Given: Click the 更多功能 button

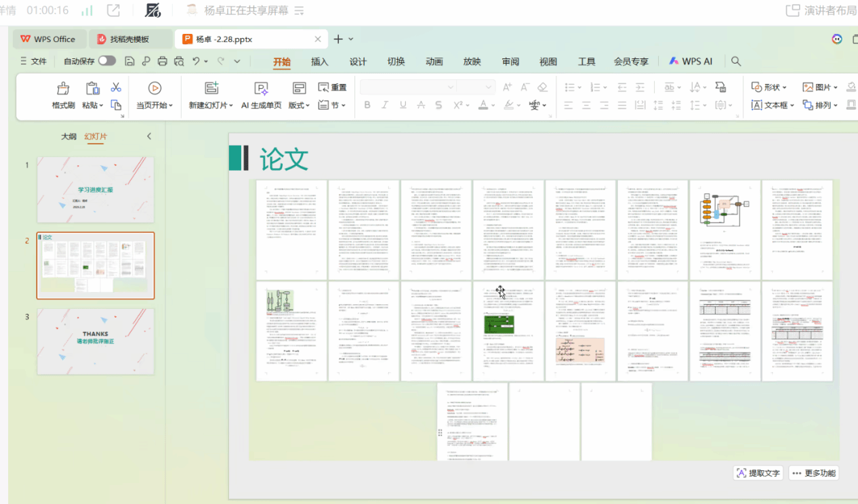Looking at the screenshot, I should point(814,473).
